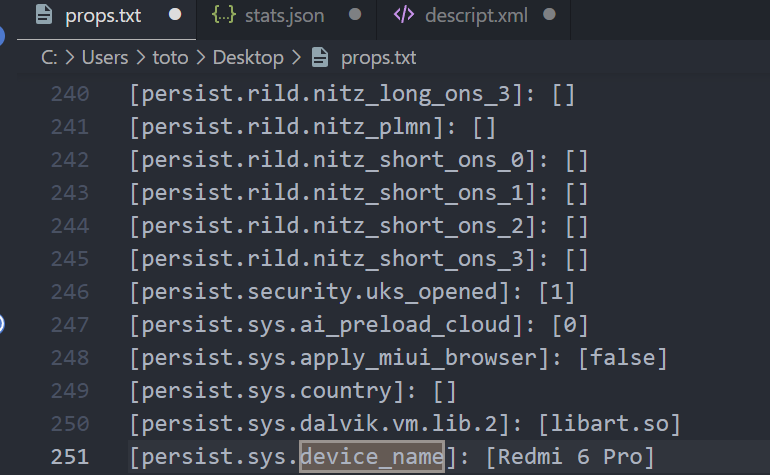Open the Desktop breadcrumb folder

point(248,58)
